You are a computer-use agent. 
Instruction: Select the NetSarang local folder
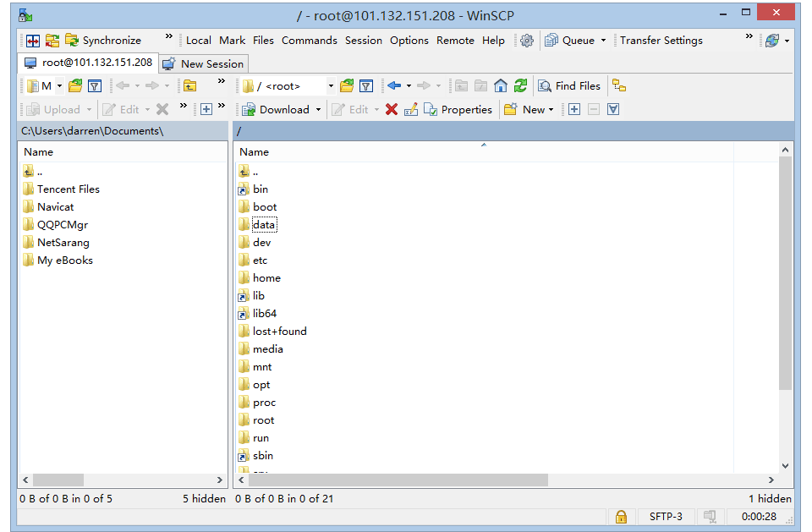63,243
